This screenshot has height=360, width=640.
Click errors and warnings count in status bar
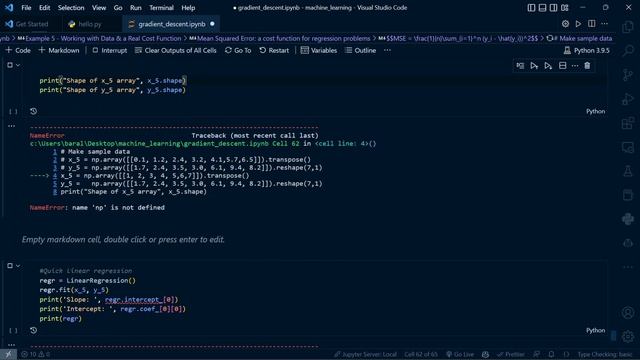(x=36, y=354)
